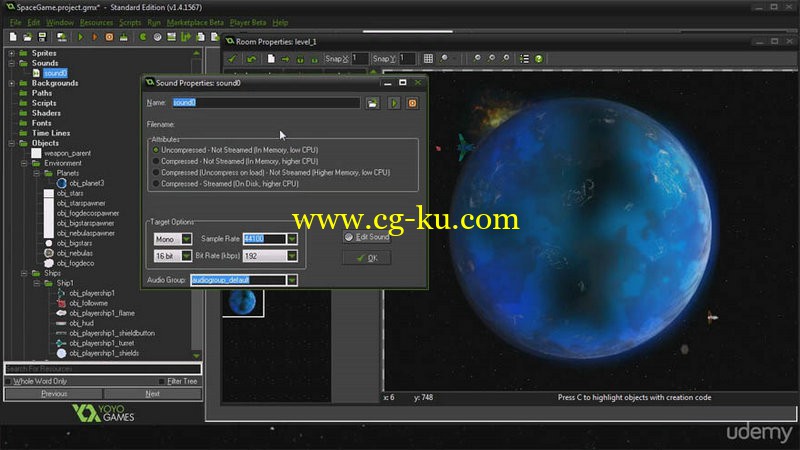Click the Search For Resources field

tap(103, 368)
